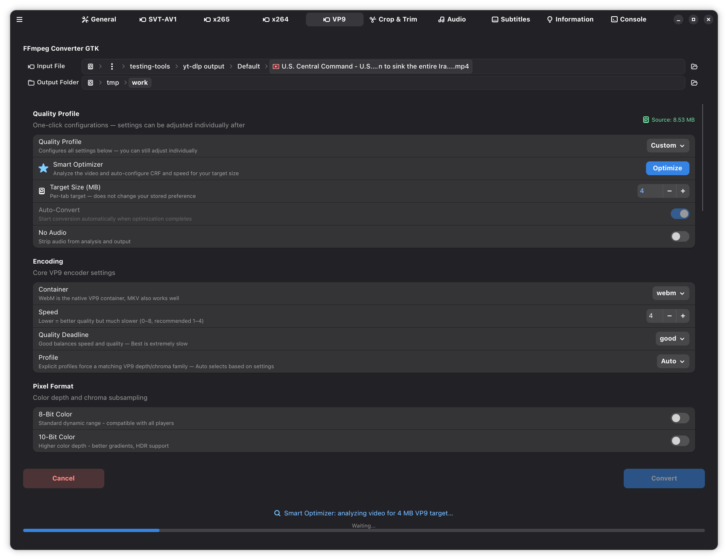The height and width of the screenshot is (560, 728).
Task: Click the Target Size disk icon
Action: pos(42,191)
